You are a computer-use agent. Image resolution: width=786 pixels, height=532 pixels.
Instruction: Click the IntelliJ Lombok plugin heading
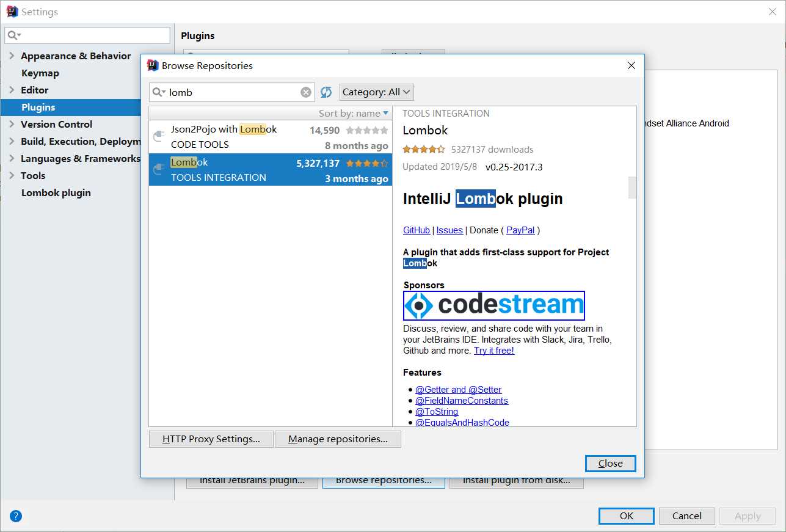point(483,199)
